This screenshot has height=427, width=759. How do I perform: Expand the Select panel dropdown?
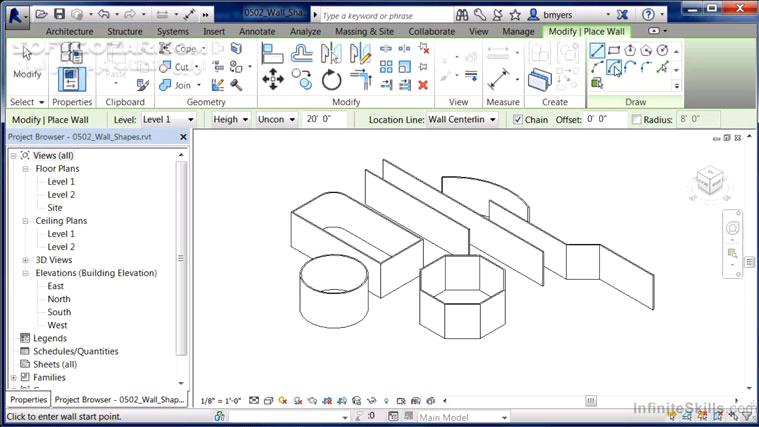[27, 102]
